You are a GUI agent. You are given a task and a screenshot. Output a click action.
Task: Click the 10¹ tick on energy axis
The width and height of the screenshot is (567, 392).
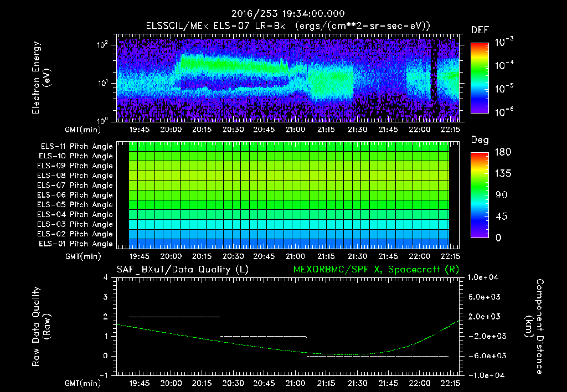point(102,83)
